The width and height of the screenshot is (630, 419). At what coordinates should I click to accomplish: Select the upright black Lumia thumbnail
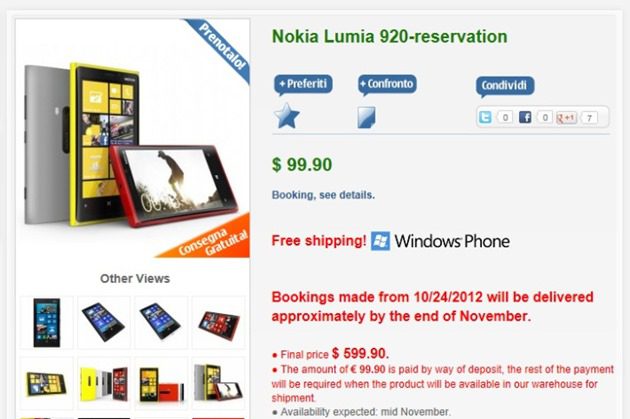pyautogui.click(x=47, y=323)
